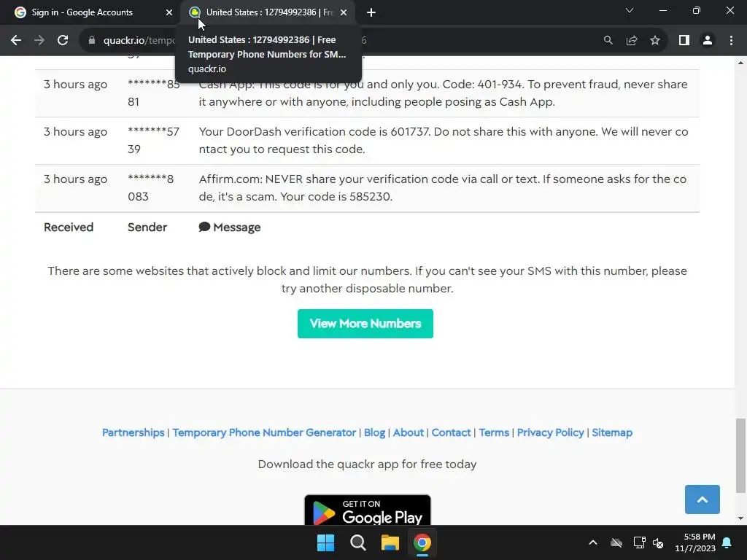The image size is (747, 560).
Task: Open the Contact link
Action: (451, 432)
